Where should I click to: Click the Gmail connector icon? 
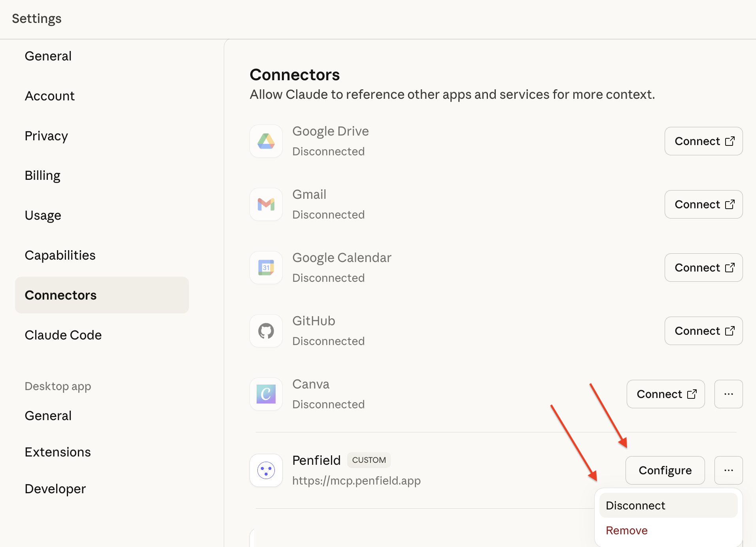[x=266, y=204]
